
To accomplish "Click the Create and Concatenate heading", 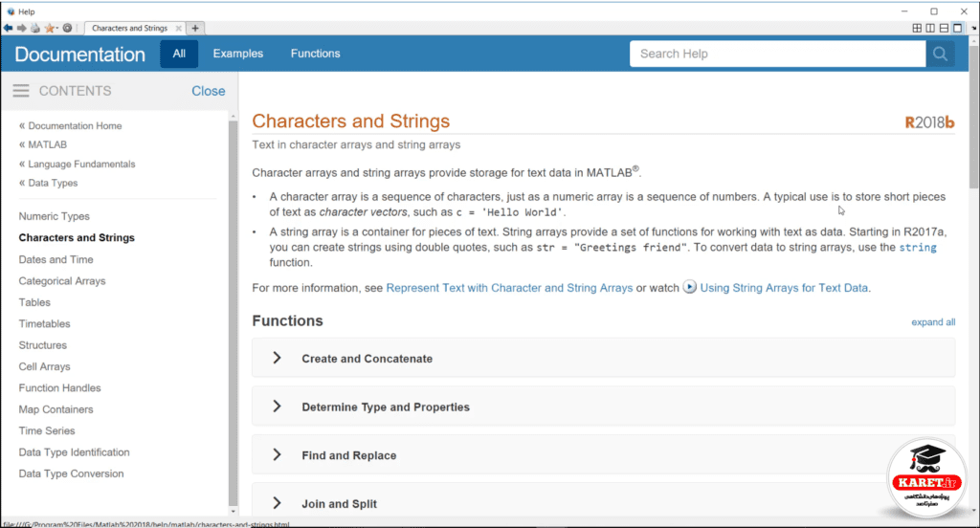I will [x=367, y=359].
